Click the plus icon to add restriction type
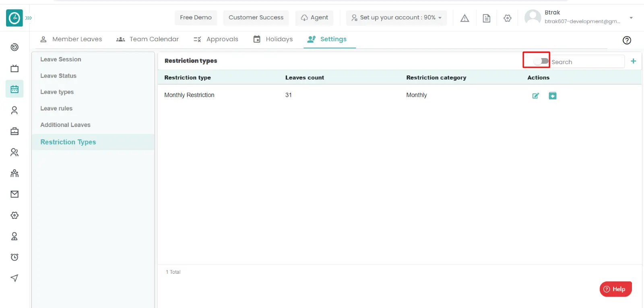 coord(633,61)
